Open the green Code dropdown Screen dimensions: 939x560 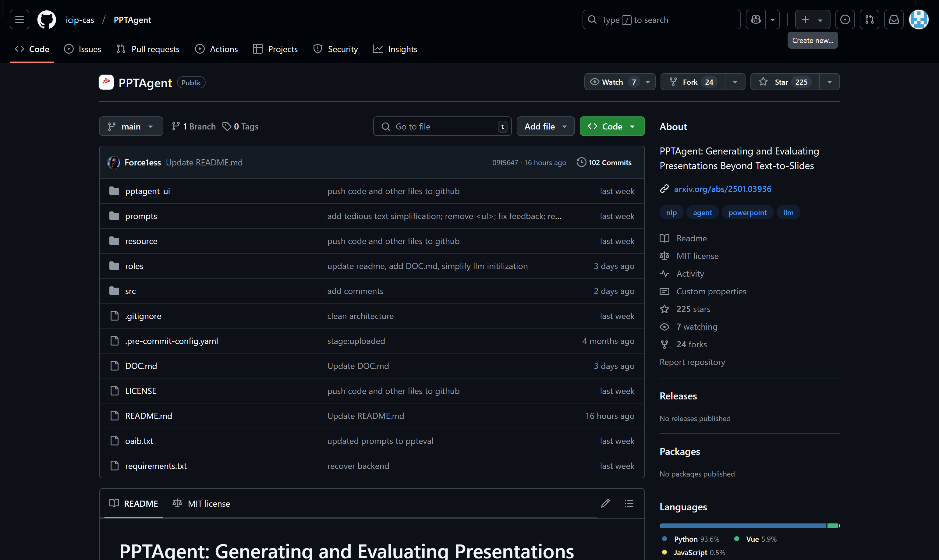612,126
